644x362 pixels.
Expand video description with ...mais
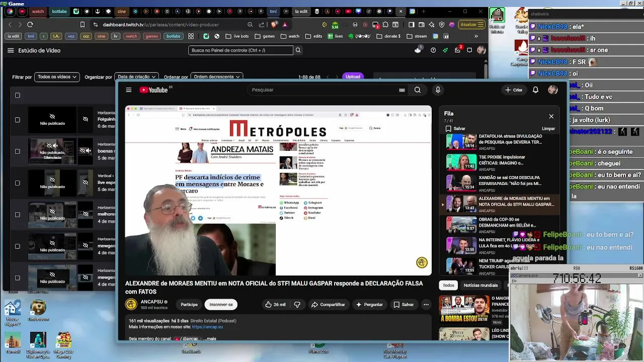(210, 339)
